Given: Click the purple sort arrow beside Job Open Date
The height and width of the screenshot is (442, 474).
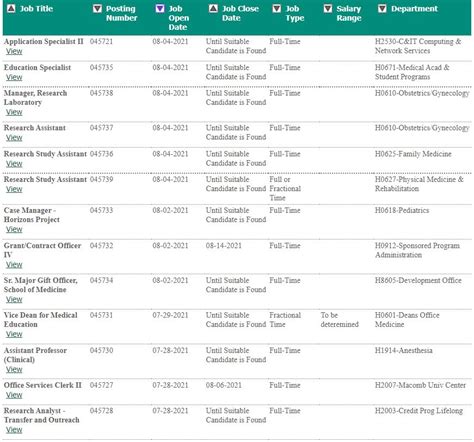Looking at the screenshot, I should (160, 9).
